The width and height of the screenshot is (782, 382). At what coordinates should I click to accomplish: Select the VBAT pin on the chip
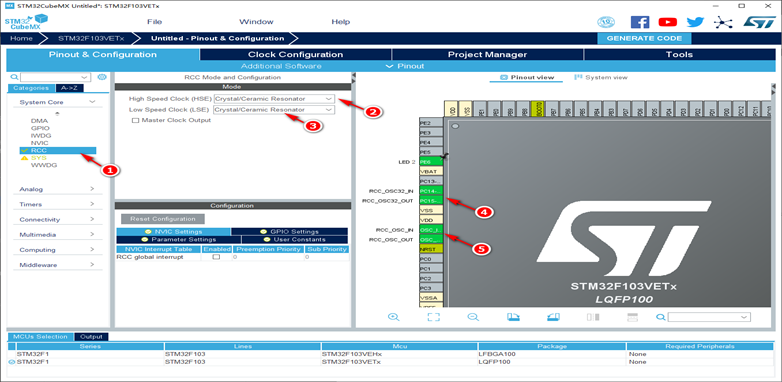click(431, 171)
